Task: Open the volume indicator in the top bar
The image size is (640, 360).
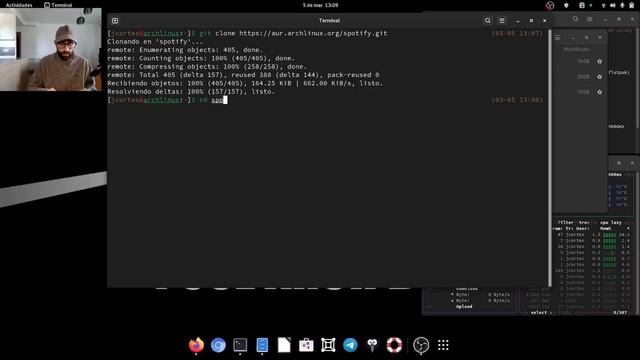Action: click(613, 5)
